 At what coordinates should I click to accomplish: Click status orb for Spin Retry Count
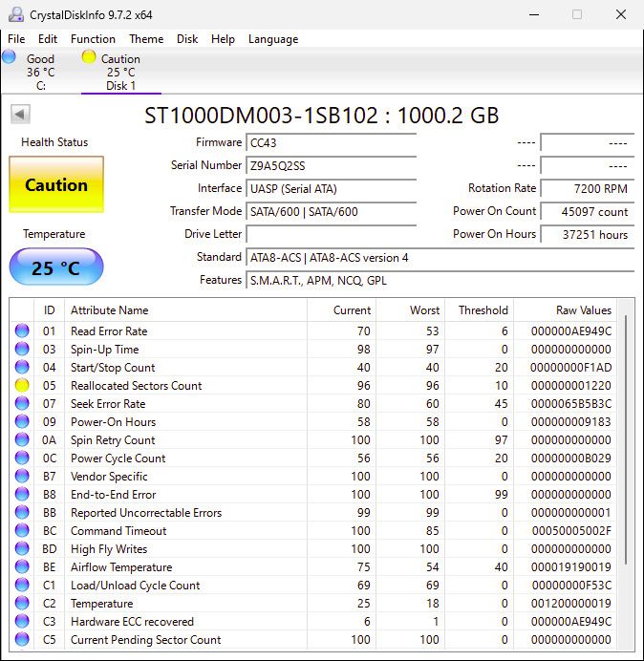(22, 439)
